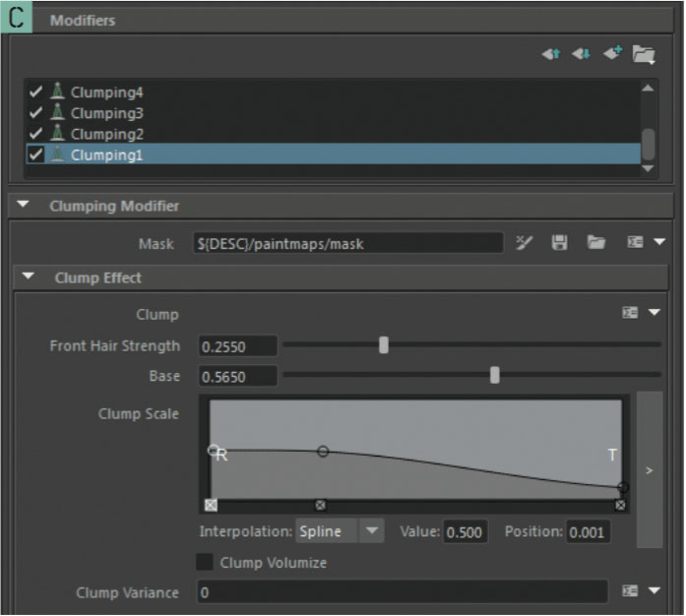
Task: Delete the middle ramp point via its X box
Action: click(321, 506)
